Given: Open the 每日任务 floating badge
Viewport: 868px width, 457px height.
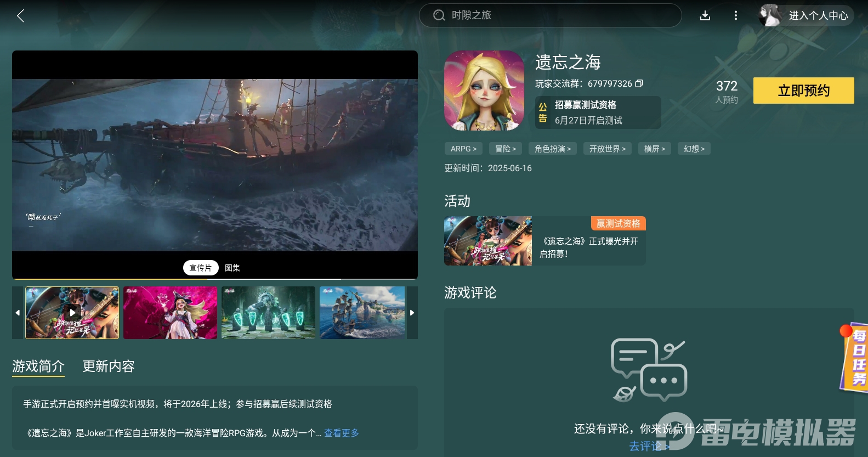Looking at the screenshot, I should coord(854,357).
